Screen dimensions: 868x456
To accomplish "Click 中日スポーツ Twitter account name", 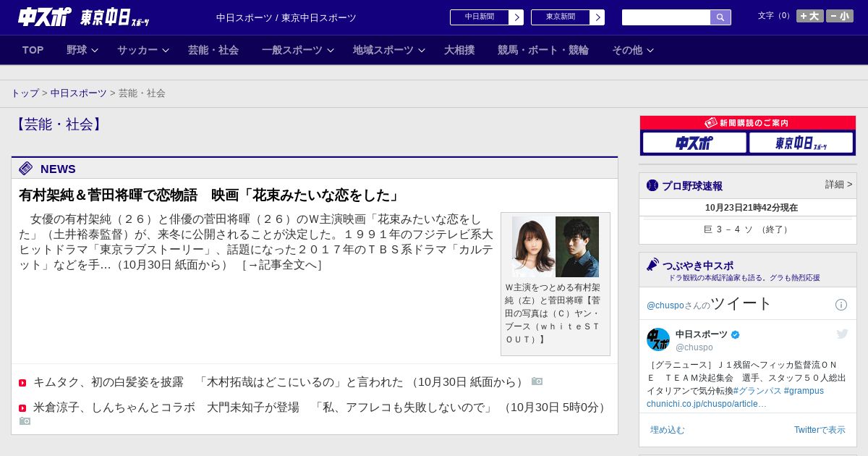I will coord(702,334).
